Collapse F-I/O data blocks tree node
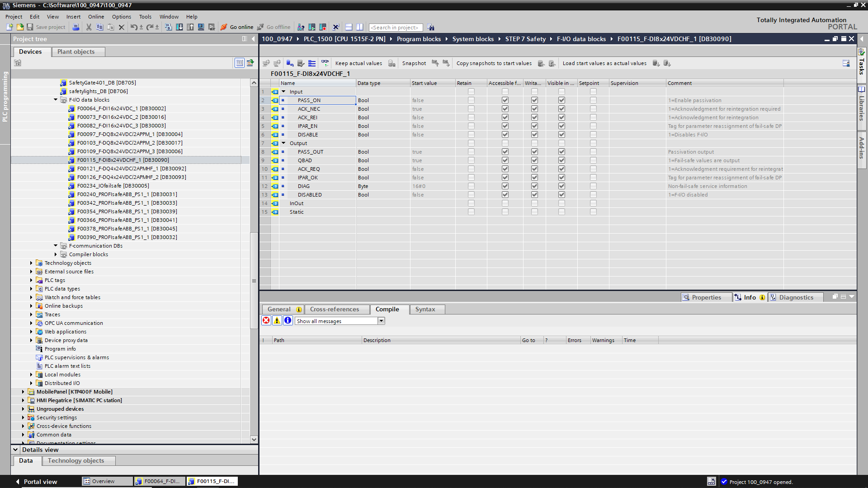The width and height of the screenshot is (868, 488). point(56,100)
